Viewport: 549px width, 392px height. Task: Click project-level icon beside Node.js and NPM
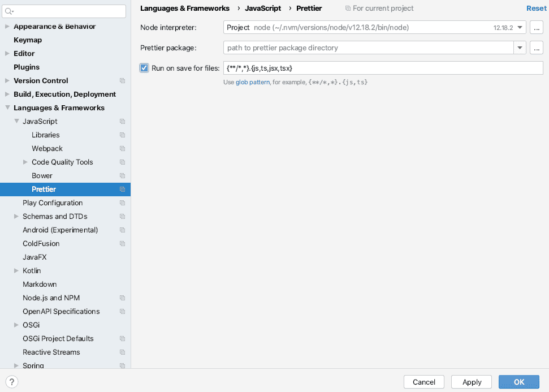122,298
